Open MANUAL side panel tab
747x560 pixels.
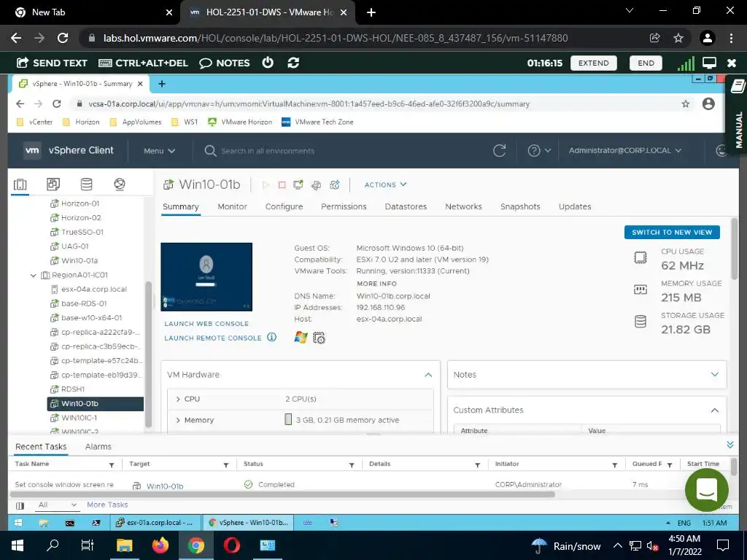pyautogui.click(x=738, y=114)
